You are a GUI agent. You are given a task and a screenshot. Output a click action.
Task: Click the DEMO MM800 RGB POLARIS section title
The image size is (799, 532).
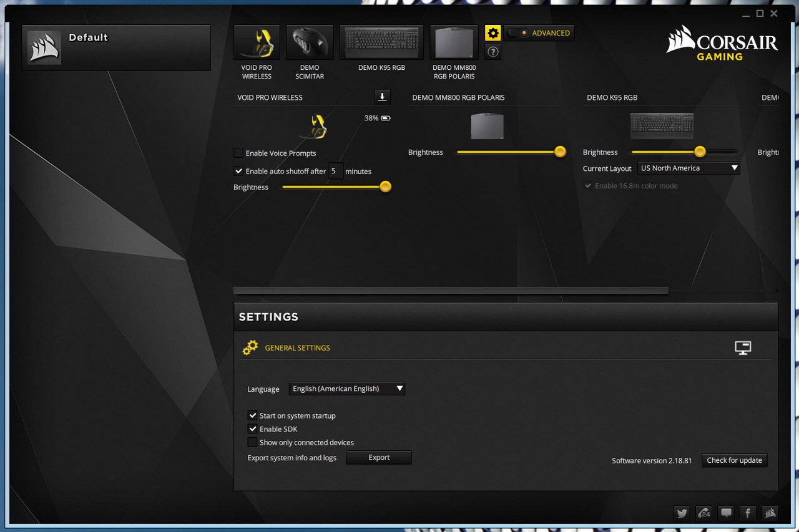coord(458,98)
